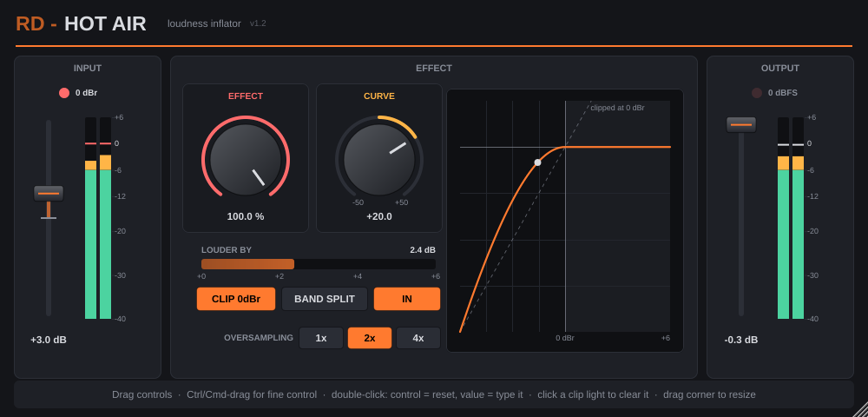868x417 pixels.
Task: Click the INPUT panel heading
Action: pyautogui.click(x=88, y=68)
